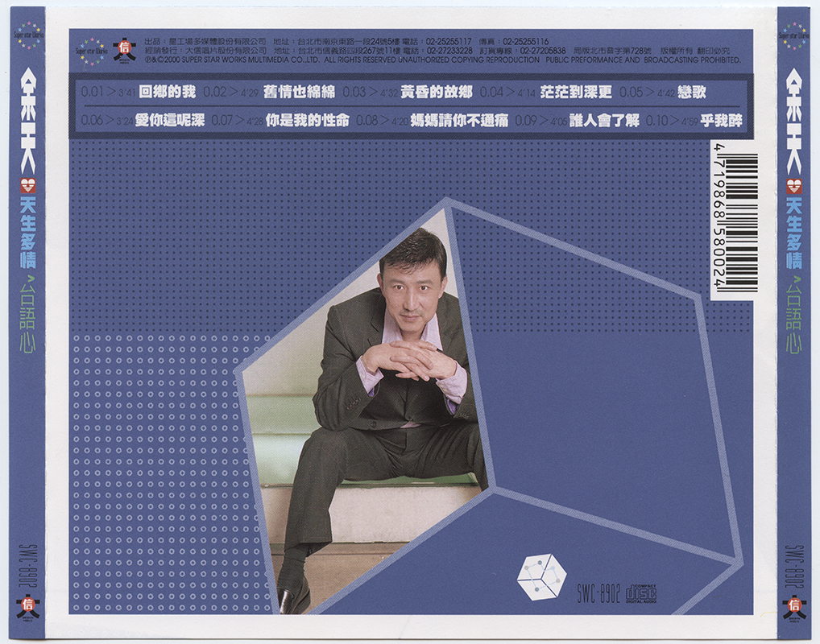Click the barcode on the right side
Viewport: 820px width, 644px height.
pyautogui.click(x=734, y=221)
